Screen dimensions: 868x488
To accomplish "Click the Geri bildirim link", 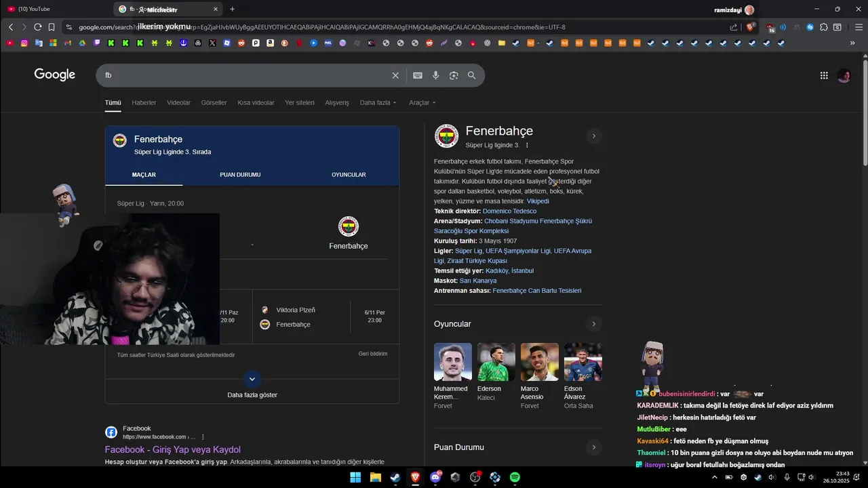I will click(373, 354).
